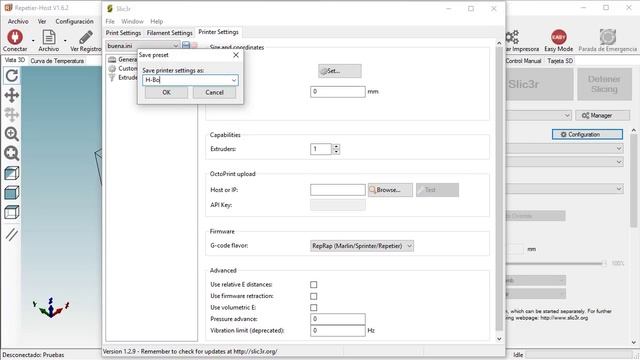Select the move object tool
This screenshot has height=360, width=640.
click(x=12, y=115)
